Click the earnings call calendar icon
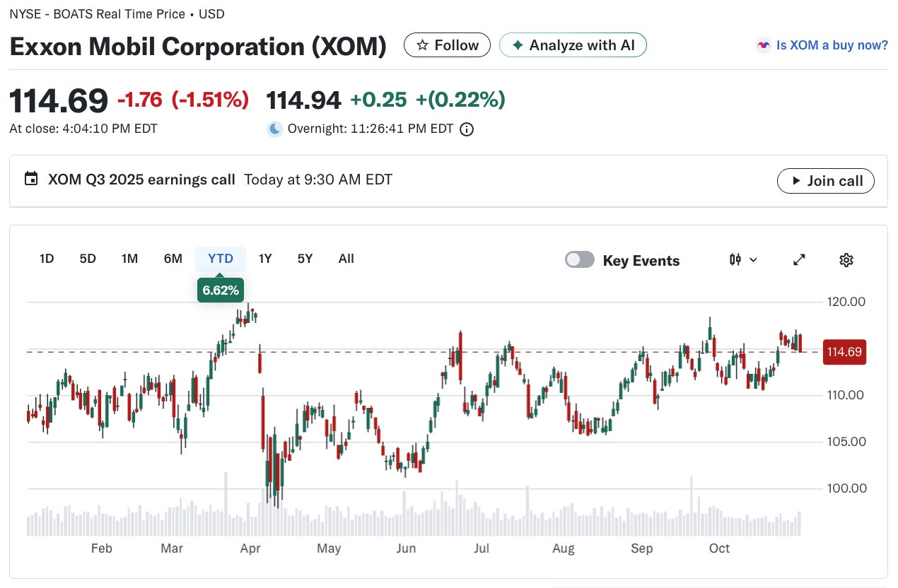Image resolution: width=898 pixels, height=588 pixels. click(30, 179)
